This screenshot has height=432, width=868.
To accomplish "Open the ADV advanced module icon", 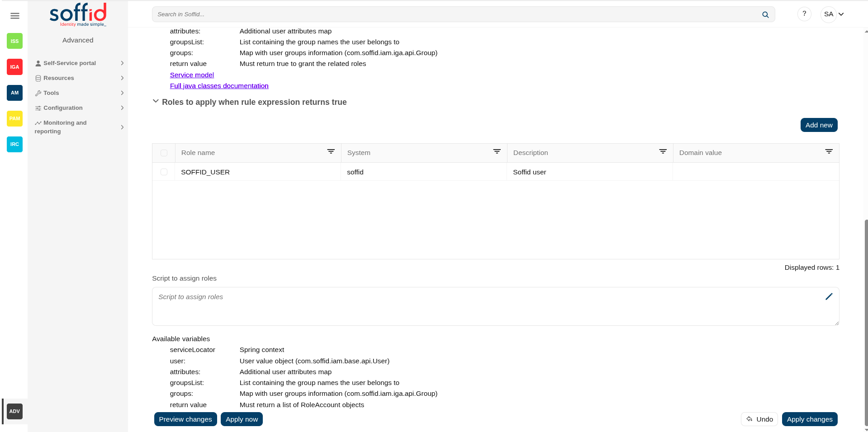I will [x=14, y=411].
